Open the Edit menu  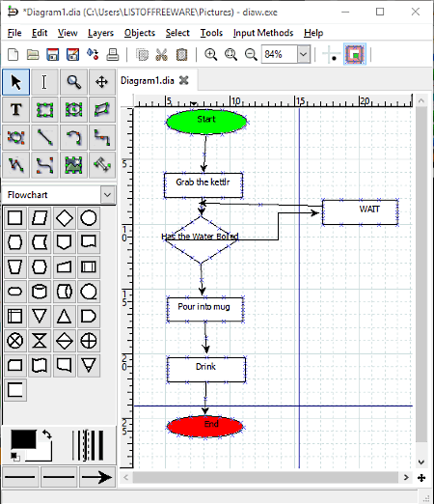click(40, 33)
